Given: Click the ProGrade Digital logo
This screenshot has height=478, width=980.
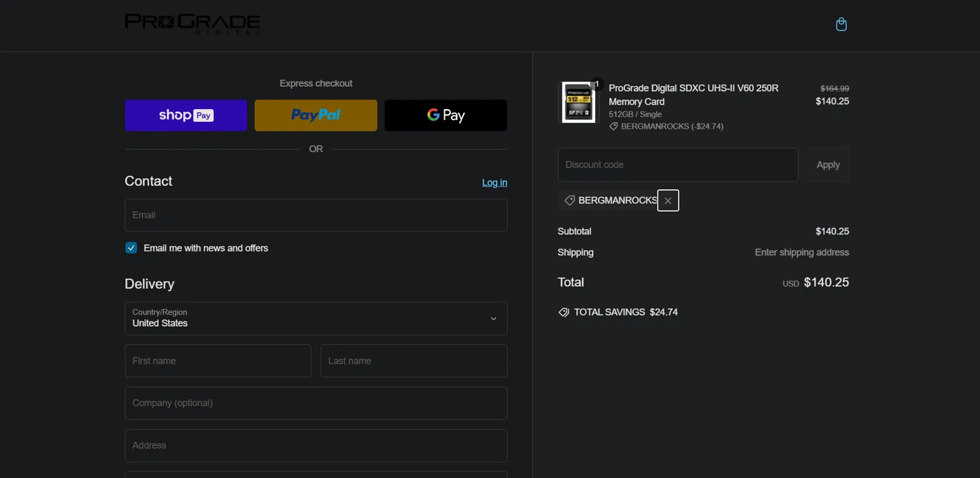Looking at the screenshot, I should click(x=193, y=25).
